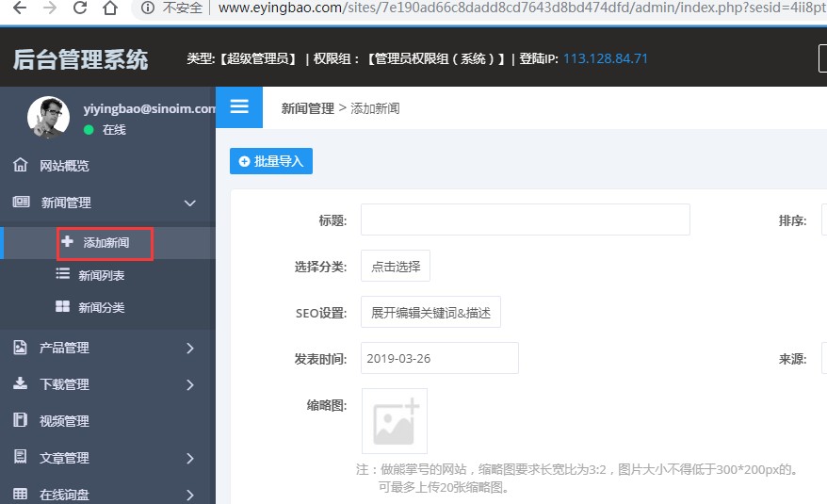The image size is (827, 504).
Task: Click the browser reload icon
Action: point(80,9)
